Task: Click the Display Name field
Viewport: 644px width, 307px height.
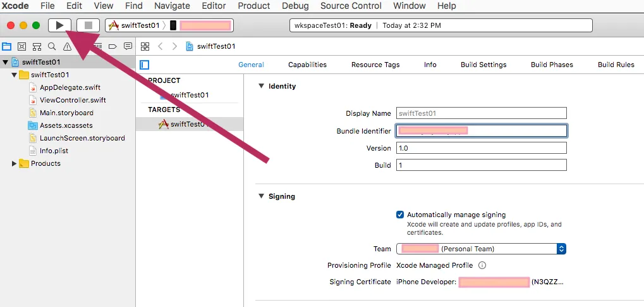Action: [x=482, y=113]
